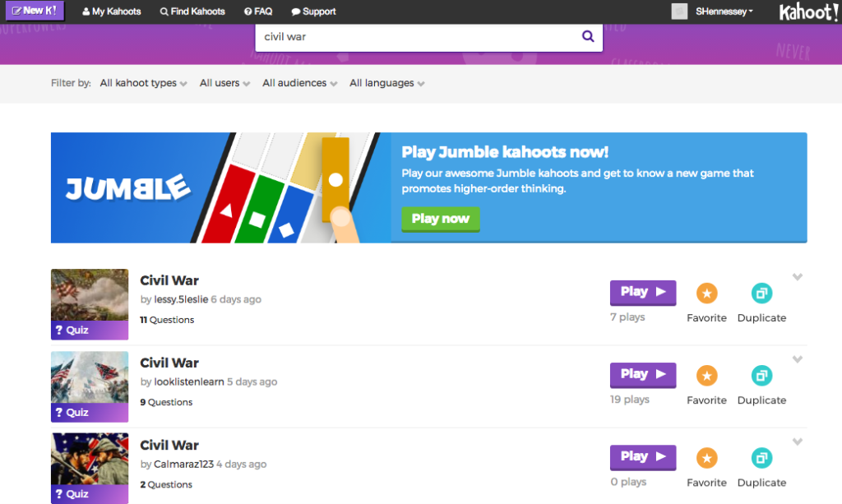Go to My Kahoots

(112, 12)
